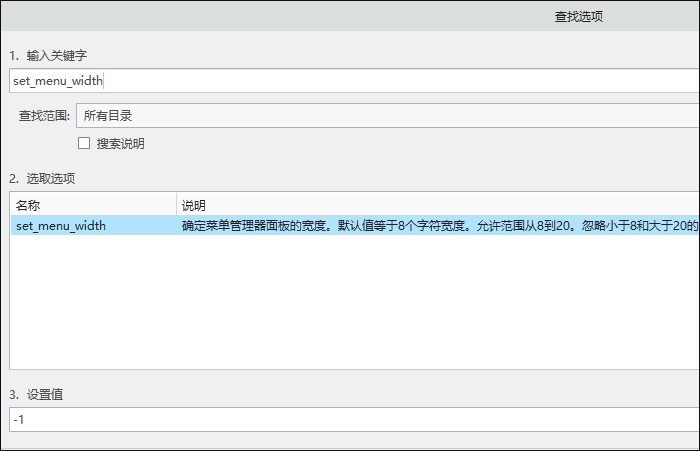Open the 所有目录 search scope dropdown
This screenshot has height=451, width=700.
point(388,116)
